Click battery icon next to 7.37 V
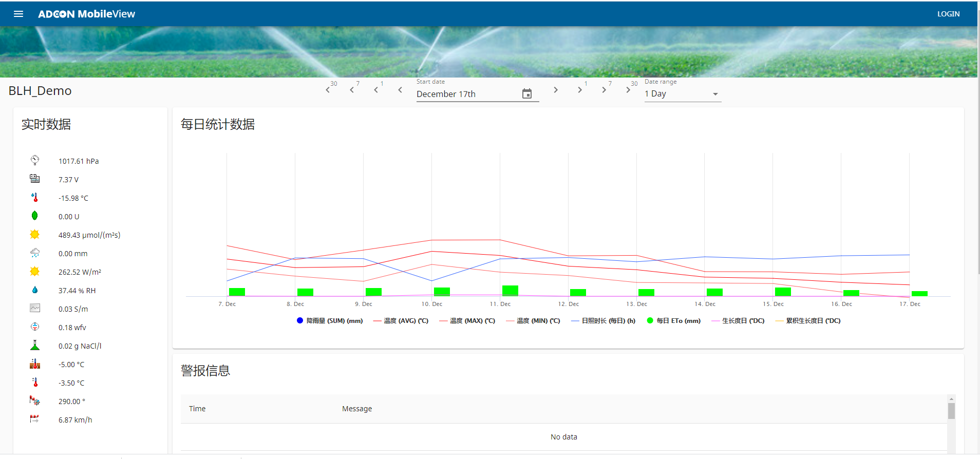Viewport: 980px width, 459px height. (35, 179)
